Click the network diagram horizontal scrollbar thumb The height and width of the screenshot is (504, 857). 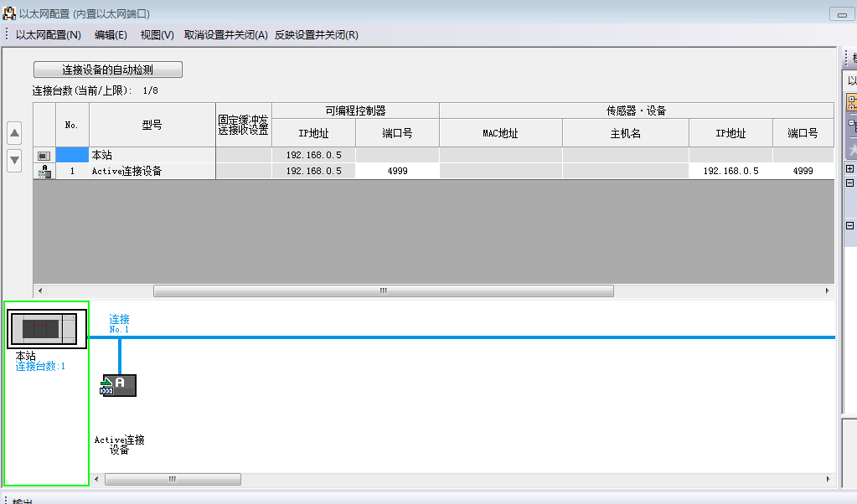[x=173, y=480]
